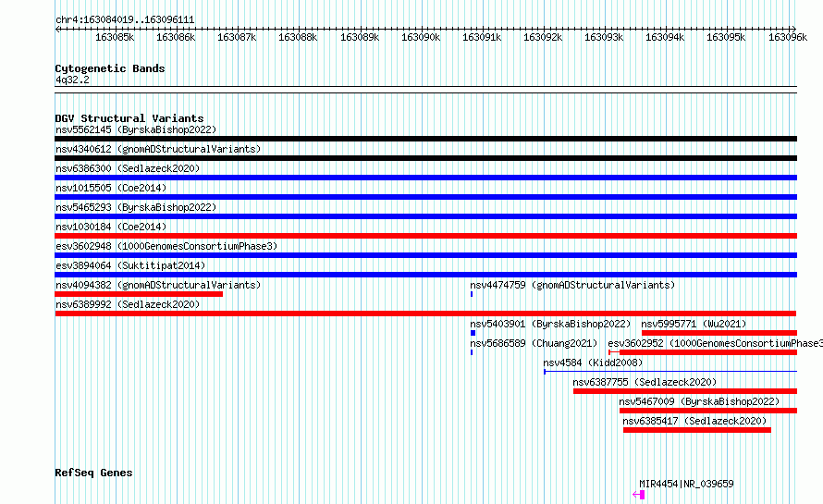Open nsv5562145 (ByrskaBishop2022) label

tap(136, 129)
